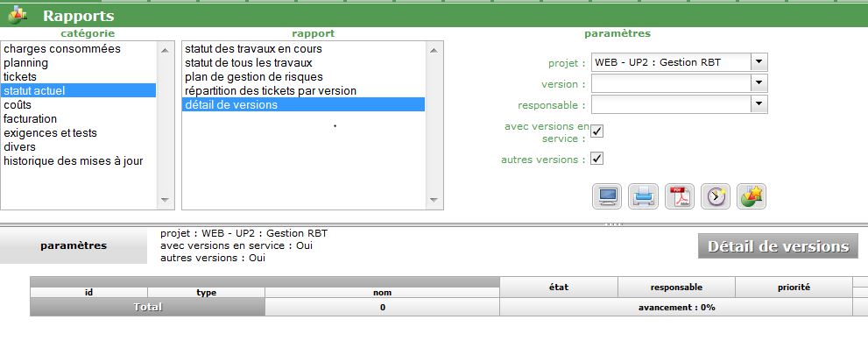Click the 'id' column header
The image size is (868, 341).
click(88, 292)
